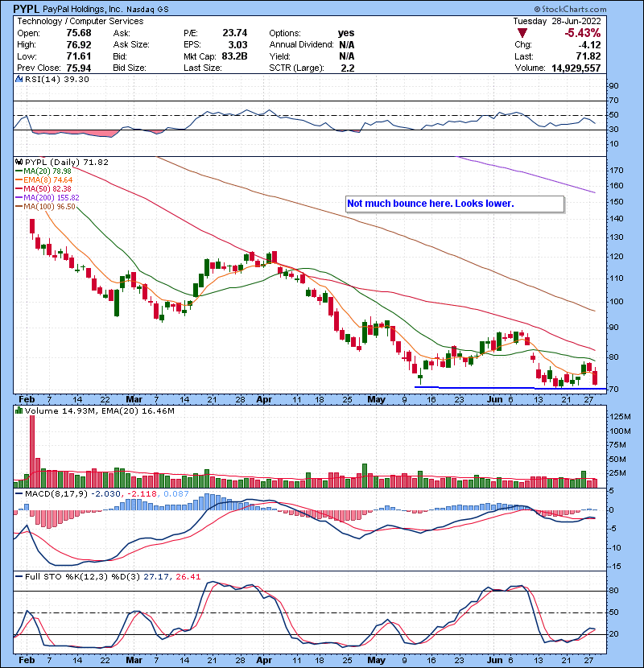644x668 pixels.
Task: Click the PYPL (Daily) candlestick icon
Action: click(19, 163)
